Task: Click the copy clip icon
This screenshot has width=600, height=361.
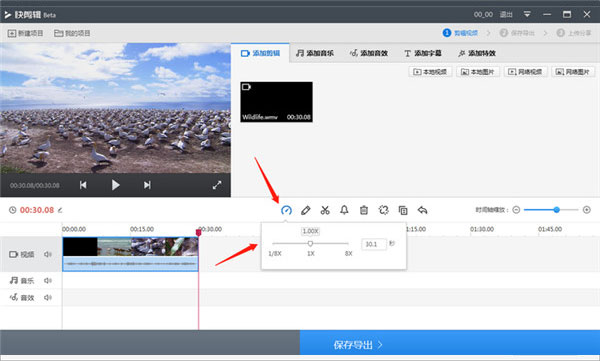Action: (x=403, y=210)
